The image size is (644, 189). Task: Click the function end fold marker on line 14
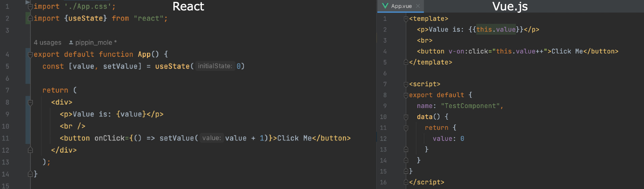(x=30, y=174)
